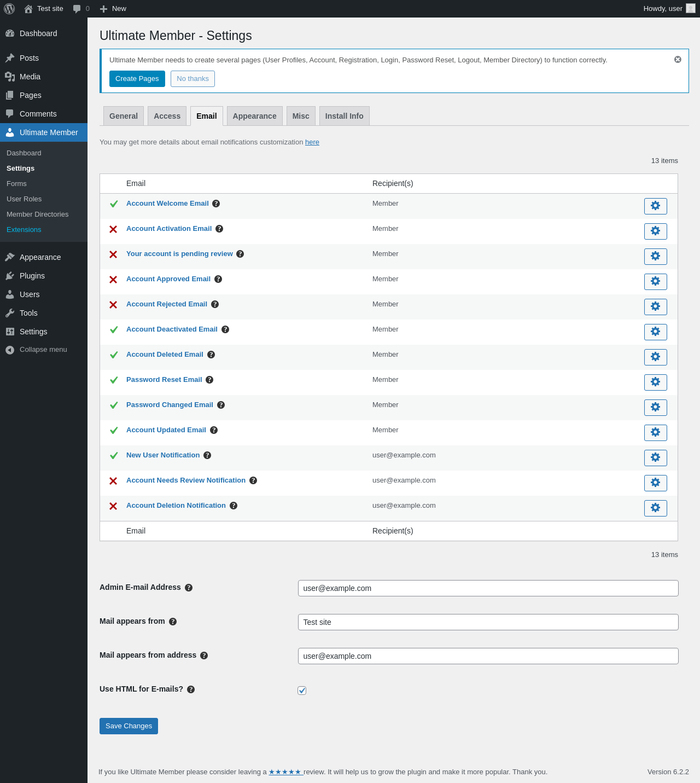Screen dimensions: 700x783
Task: Click help icon beside Admin E-mail Address
Action: [189, 588]
